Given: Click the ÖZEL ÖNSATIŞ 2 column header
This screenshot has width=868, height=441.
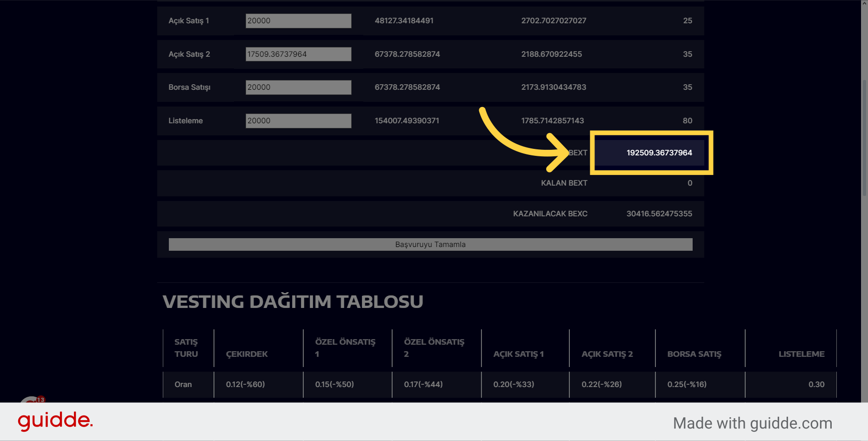Looking at the screenshot, I should tap(434, 348).
